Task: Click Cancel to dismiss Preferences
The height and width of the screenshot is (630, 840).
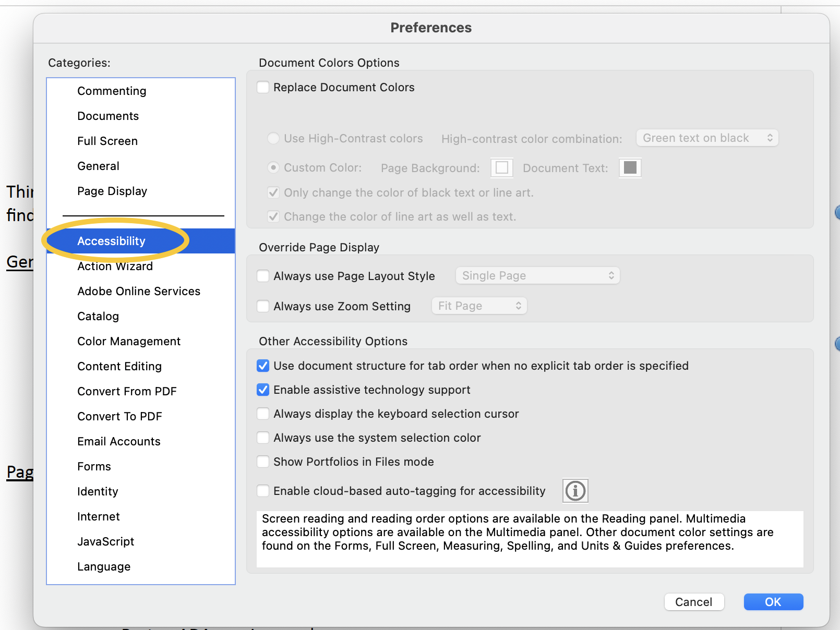Action: (694, 602)
